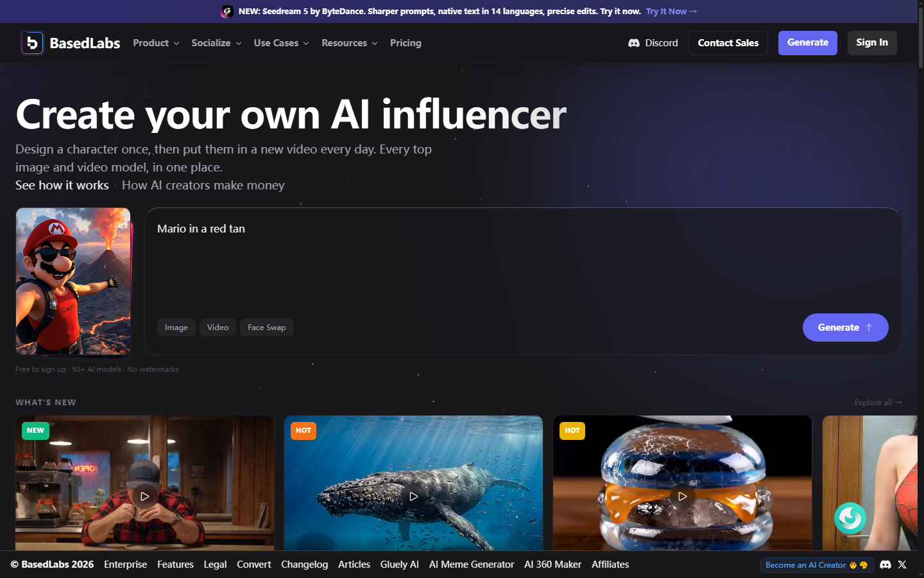Expand the Socialize dropdown menu
The image size is (924, 578).
tap(216, 43)
